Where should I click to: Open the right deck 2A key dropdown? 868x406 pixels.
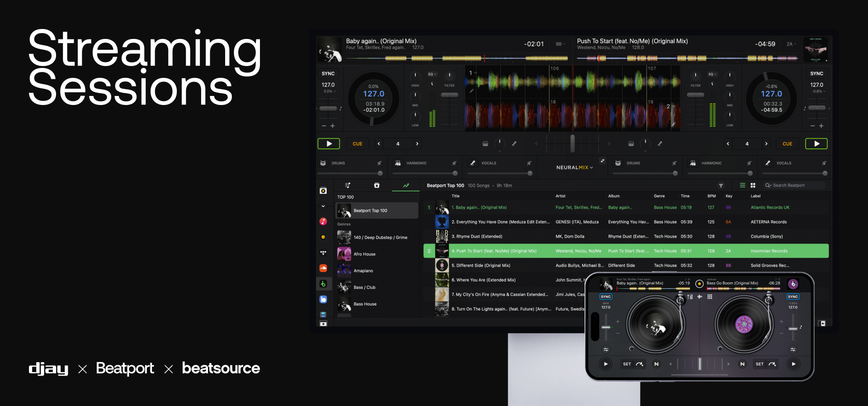[x=791, y=44]
